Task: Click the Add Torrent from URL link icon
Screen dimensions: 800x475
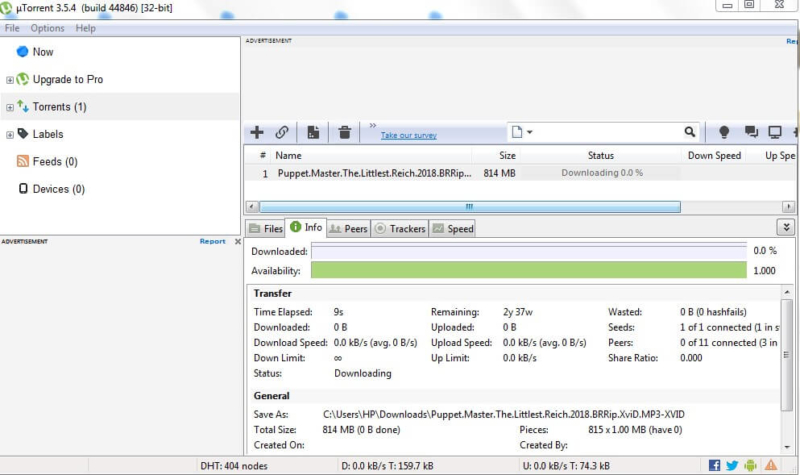Action: 282,133
